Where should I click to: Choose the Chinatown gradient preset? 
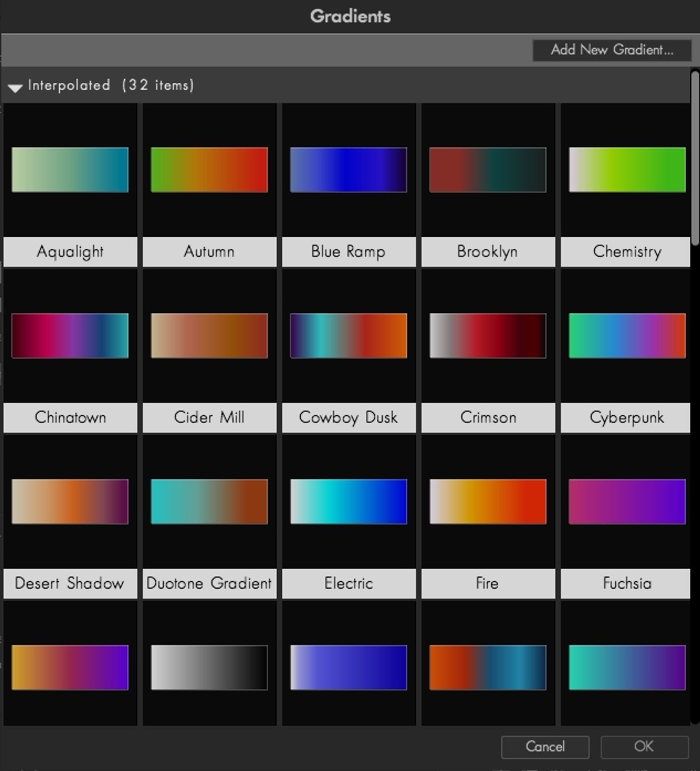(x=70, y=336)
